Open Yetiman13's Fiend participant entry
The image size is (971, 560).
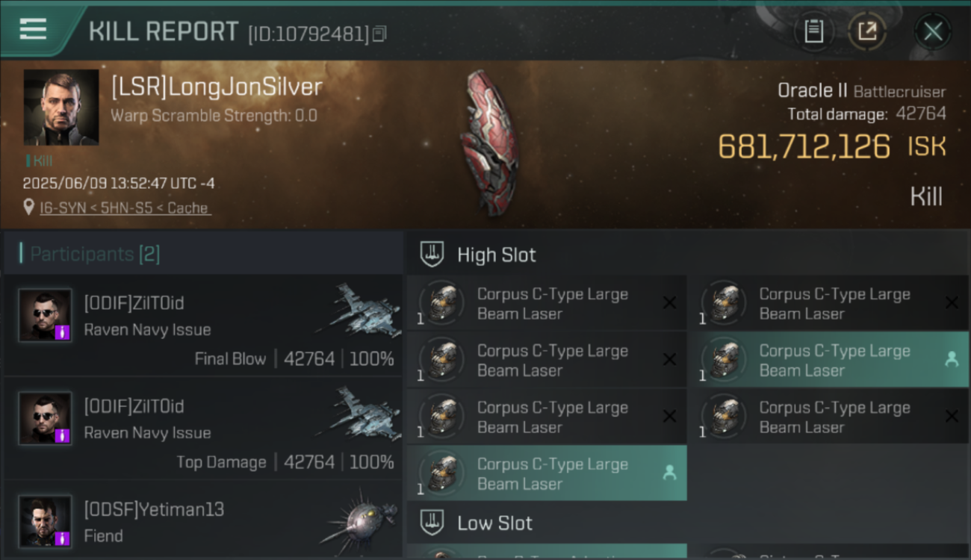203,521
